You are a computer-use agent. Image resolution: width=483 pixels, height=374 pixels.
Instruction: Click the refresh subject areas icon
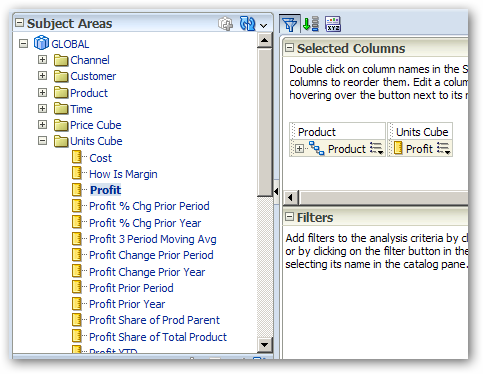point(247,24)
